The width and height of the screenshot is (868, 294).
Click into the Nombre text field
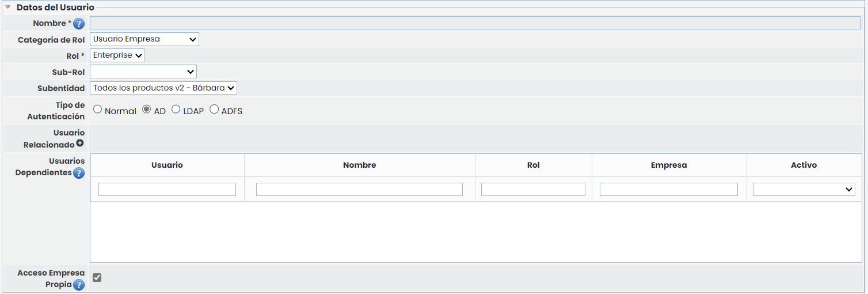[475, 23]
